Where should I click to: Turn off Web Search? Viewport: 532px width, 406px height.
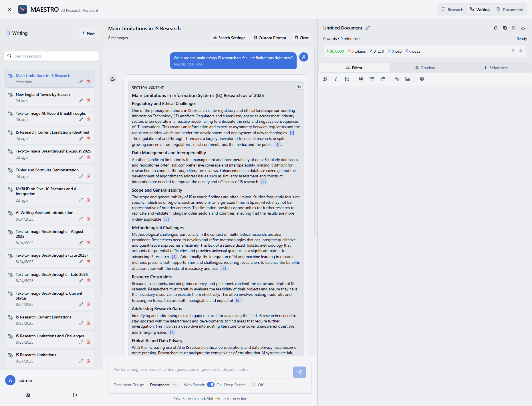[x=211, y=385]
